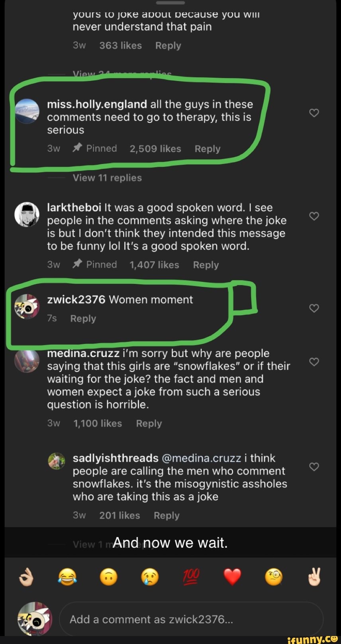Open the medina.cruzz mention link

(x=202, y=458)
